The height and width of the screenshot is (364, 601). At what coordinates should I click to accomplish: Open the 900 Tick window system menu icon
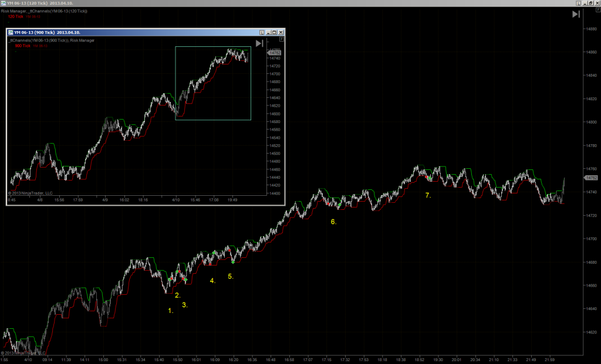11,33
